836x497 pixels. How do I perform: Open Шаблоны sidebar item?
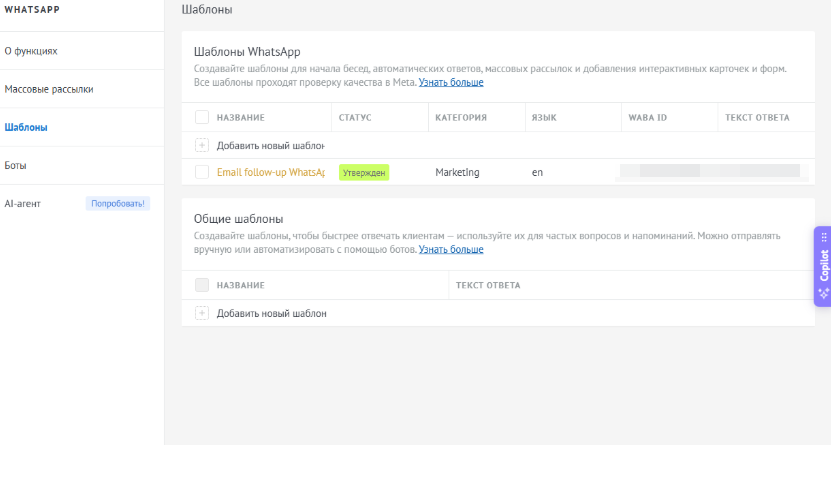point(26,127)
